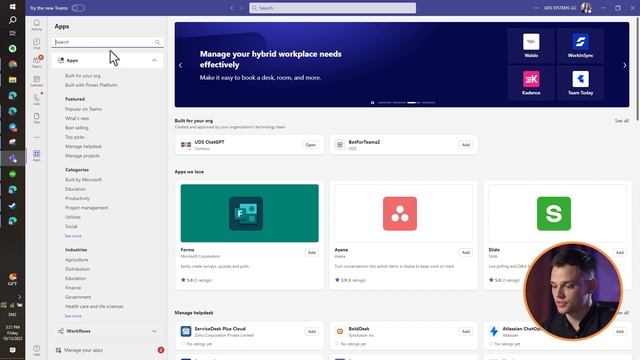
Task: Open Manage your apps
Action: coord(83,350)
